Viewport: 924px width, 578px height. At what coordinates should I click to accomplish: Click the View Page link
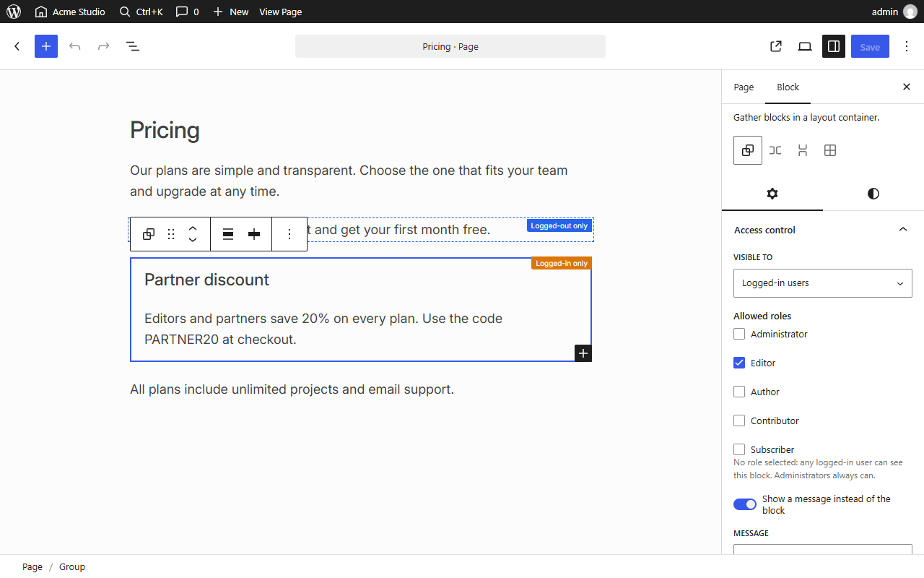(281, 12)
